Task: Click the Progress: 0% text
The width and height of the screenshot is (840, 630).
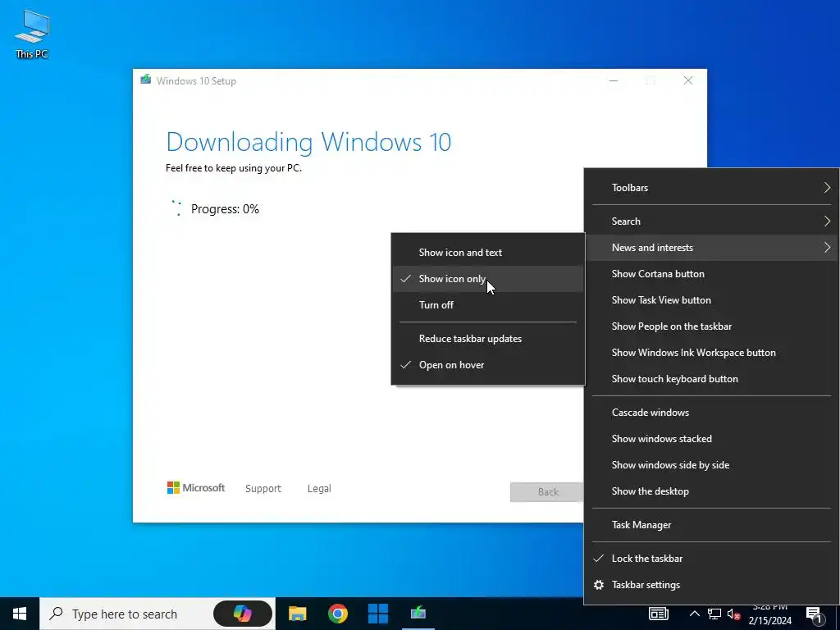Action: 225,209
